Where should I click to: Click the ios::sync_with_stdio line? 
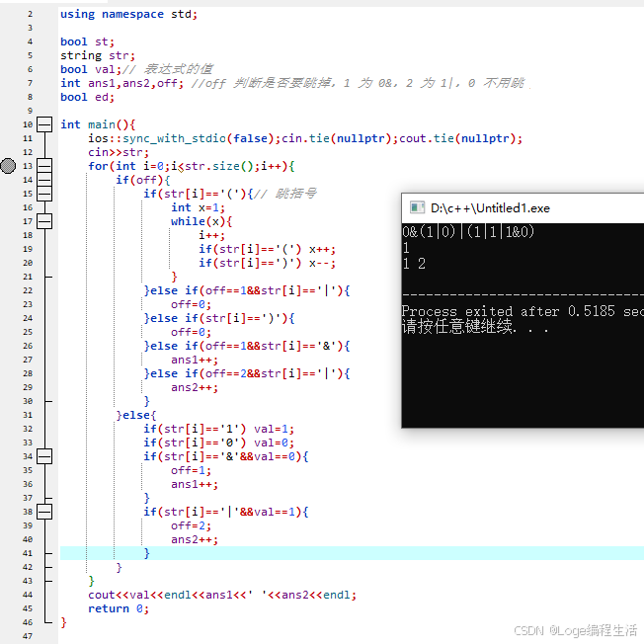click(305, 138)
